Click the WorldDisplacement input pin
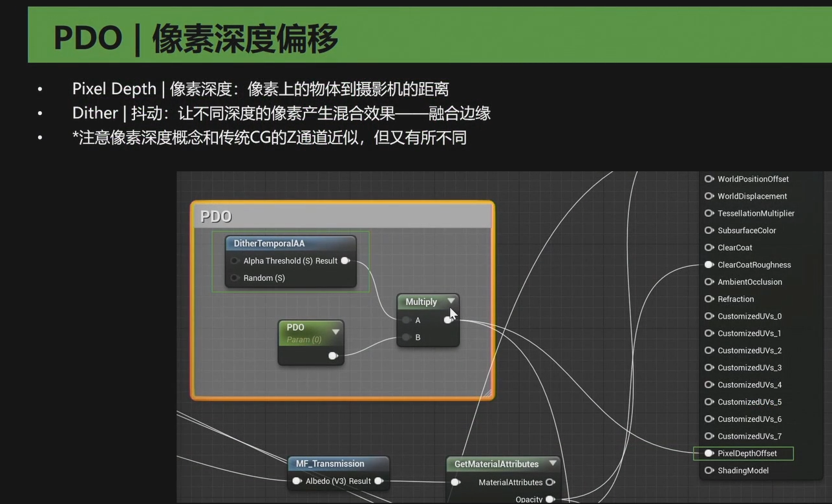832x504 pixels. (709, 196)
